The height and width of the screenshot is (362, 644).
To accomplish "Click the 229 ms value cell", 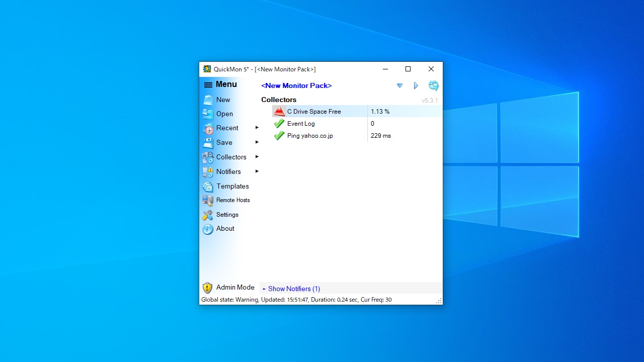I will tap(381, 136).
